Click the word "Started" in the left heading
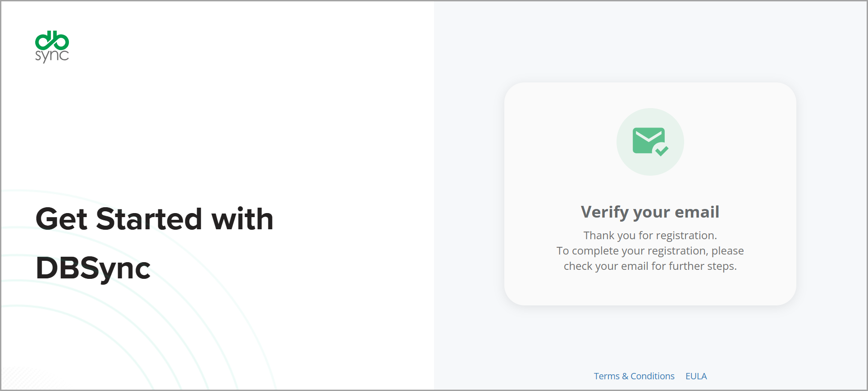The width and height of the screenshot is (868, 391). pyautogui.click(x=149, y=219)
